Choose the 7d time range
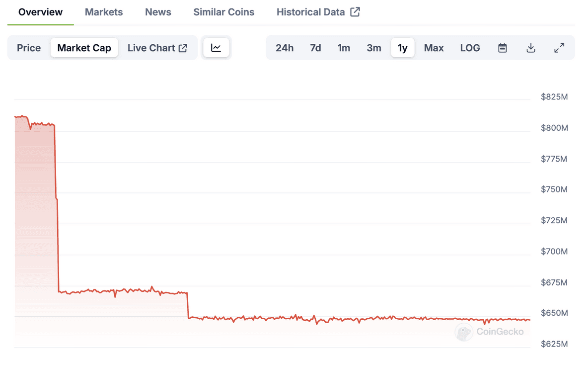This screenshot has width=588, height=365. 315,48
